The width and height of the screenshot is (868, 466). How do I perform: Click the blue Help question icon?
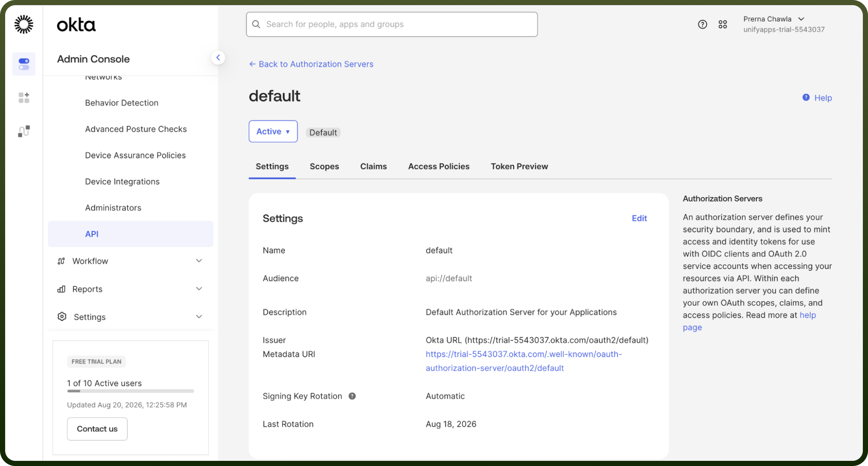pos(806,98)
